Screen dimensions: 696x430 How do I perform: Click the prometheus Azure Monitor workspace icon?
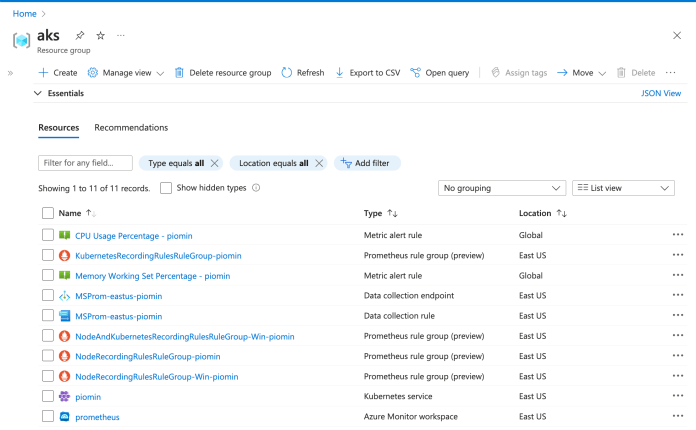coord(64,417)
